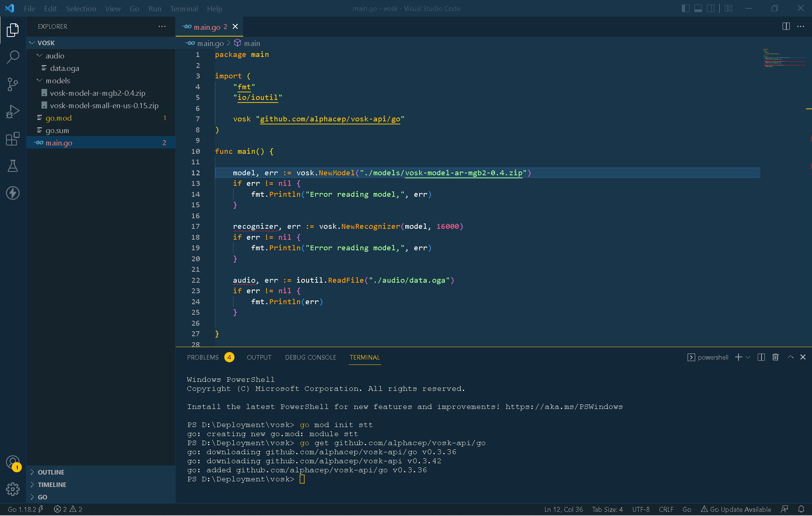Collapse the VOSK folder
The image size is (812, 516).
click(x=32, y=43)
